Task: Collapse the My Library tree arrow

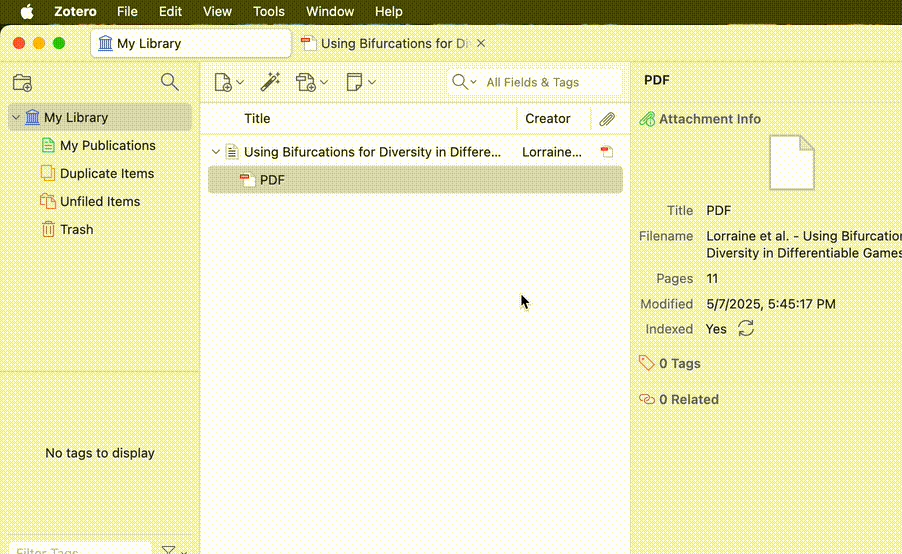Action: pos(16,117)
